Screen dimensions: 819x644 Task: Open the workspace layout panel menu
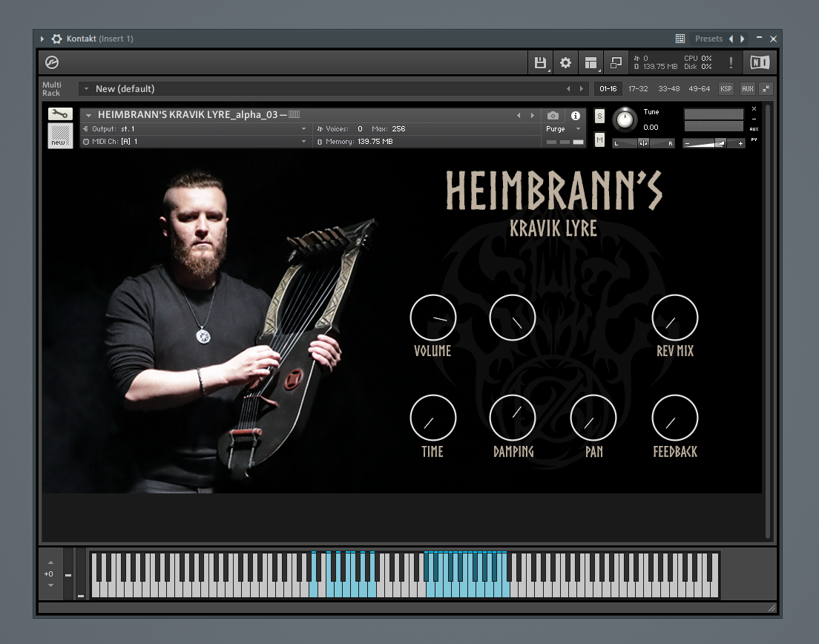point(591,62)
